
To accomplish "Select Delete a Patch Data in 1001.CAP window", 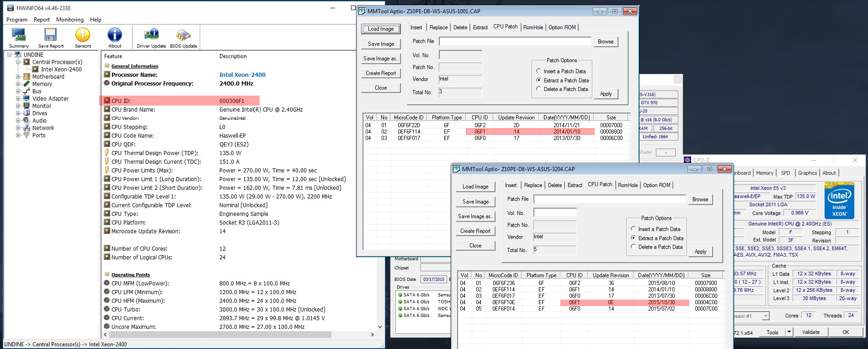I will pyautogui.click(x=538, y=89).
